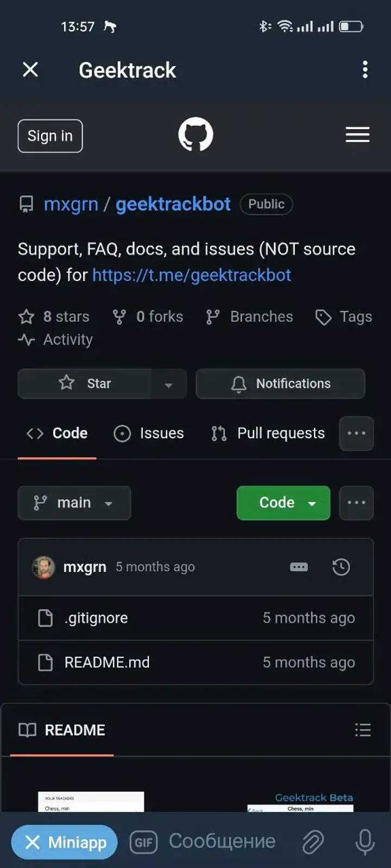The height and width of the screenshot is (868, 391).
Task: Open the README table of contents icon
Action: tap(363, 730)
